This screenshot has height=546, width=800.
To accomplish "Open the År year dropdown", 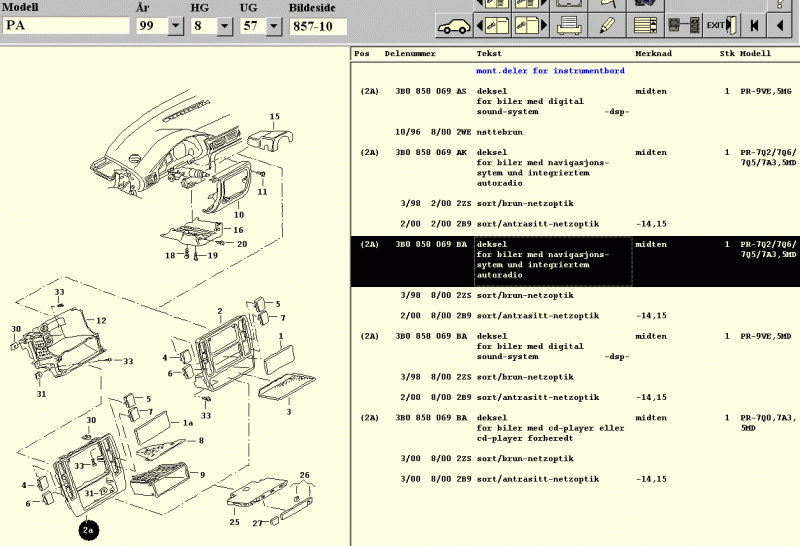I will pos(175,27).
